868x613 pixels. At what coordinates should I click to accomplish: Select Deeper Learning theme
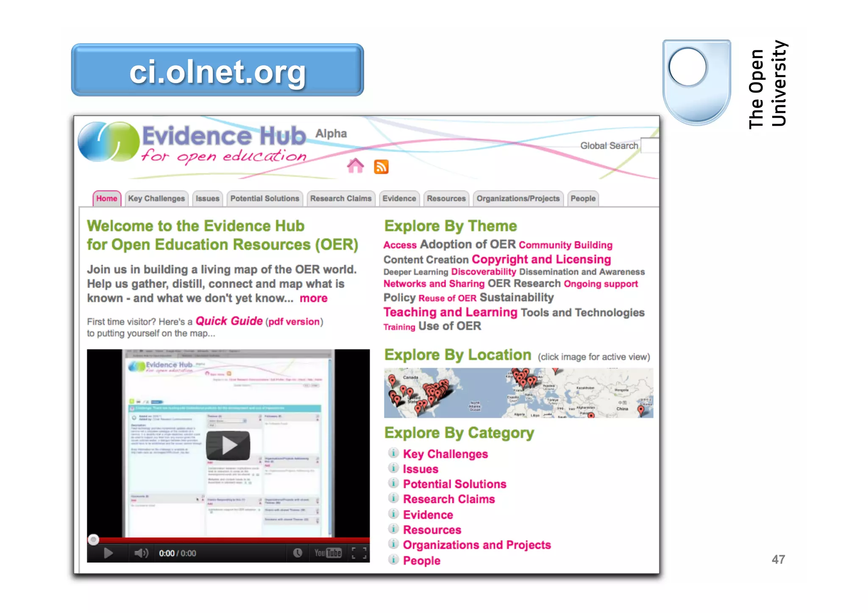click(x=416, y=272)
